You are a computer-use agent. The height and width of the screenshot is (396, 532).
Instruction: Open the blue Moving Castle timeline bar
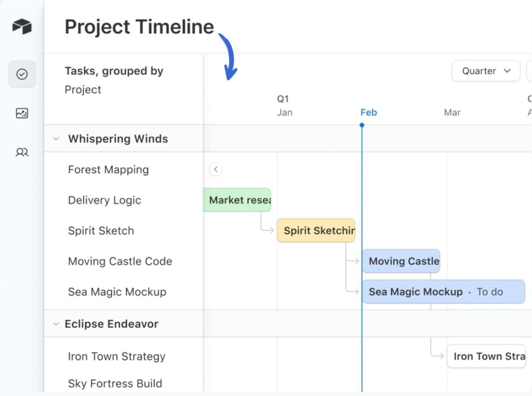pyautogui.click(x=401, y=261)
